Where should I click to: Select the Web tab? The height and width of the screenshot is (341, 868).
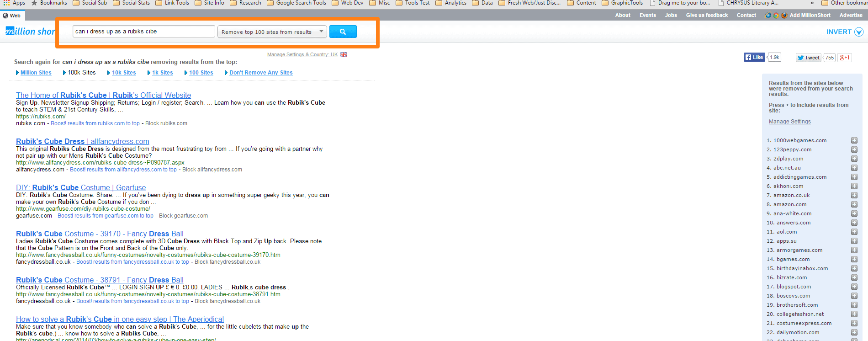(12, 16)
